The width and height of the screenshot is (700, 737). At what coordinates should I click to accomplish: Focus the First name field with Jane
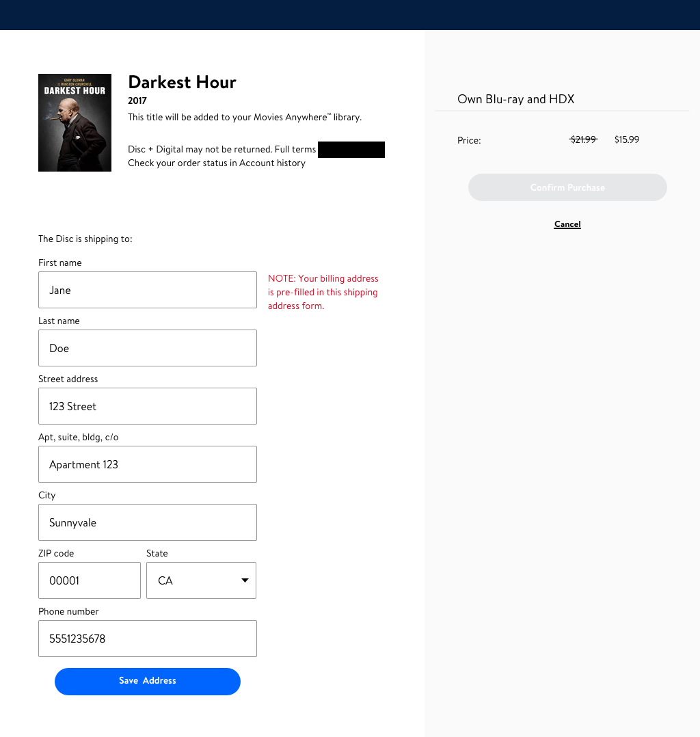point(148,290)
